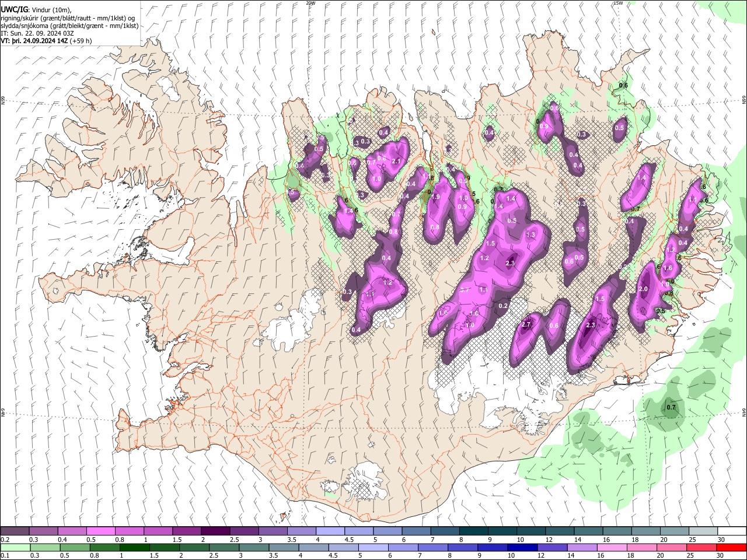Viewport: 747px width, 560px height.
Task: Click the 64N latitude label on right edge
Action: [744, 412]
